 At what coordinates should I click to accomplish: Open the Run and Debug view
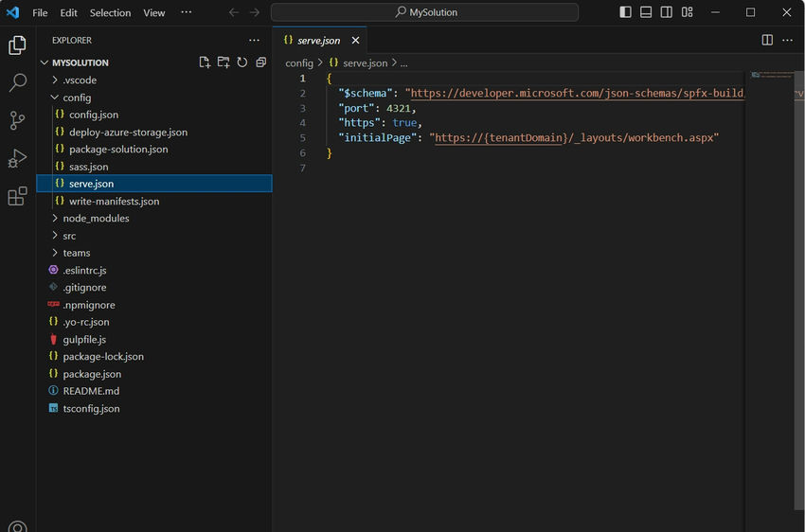[x=17, y=158]
